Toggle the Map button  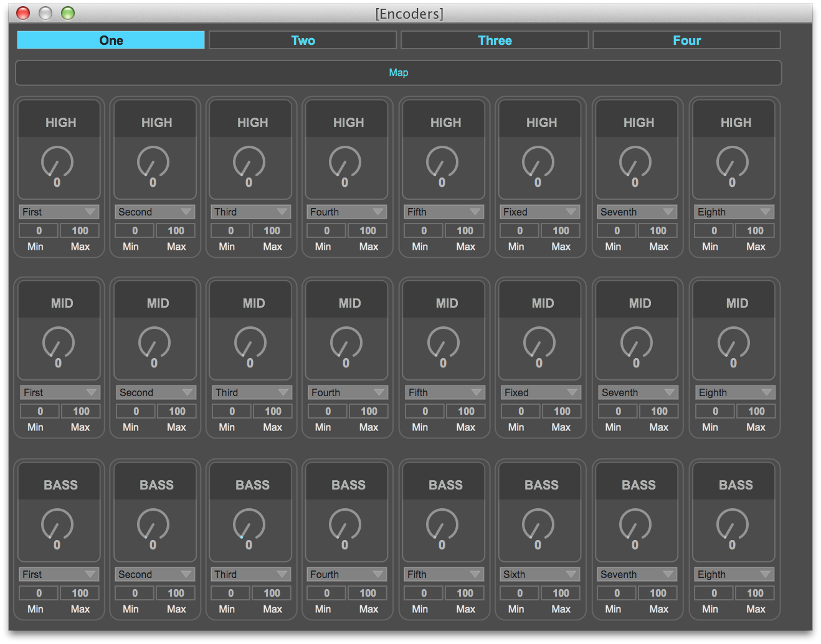coord(398,73)
